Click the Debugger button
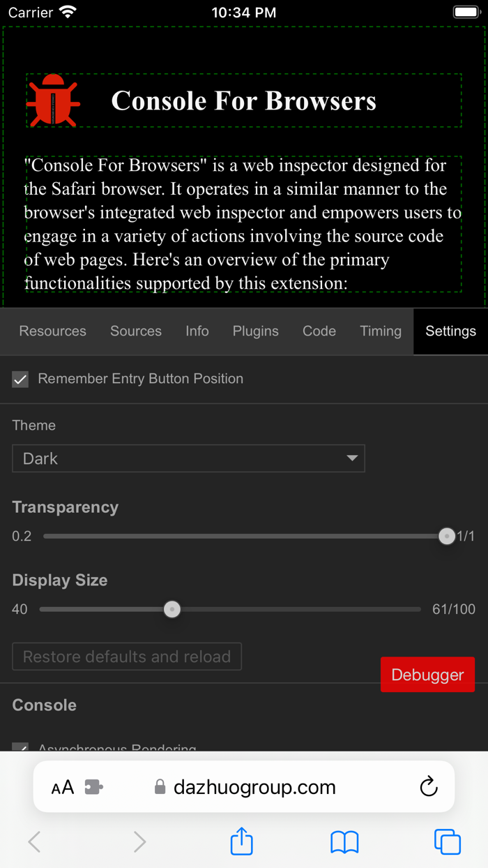 [x=427, y=674]
